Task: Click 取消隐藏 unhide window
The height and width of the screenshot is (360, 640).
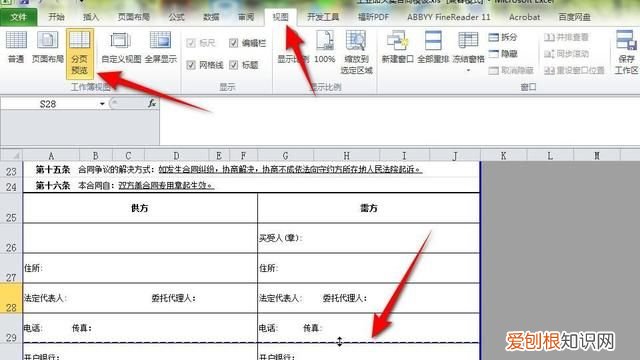Action: 511,70
